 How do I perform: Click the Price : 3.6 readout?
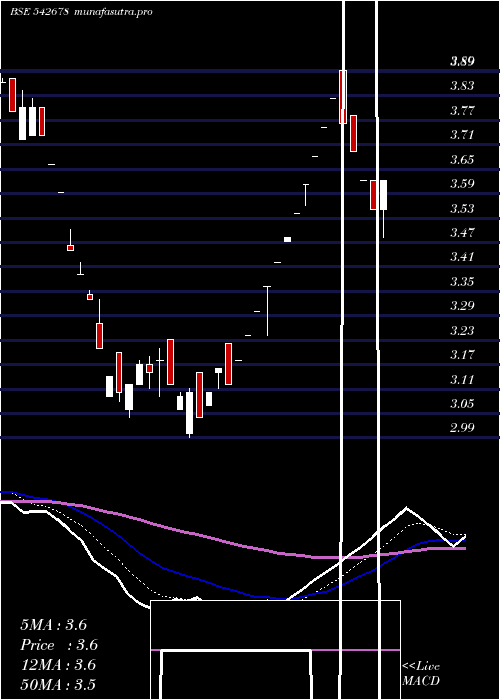pos(59,645)
